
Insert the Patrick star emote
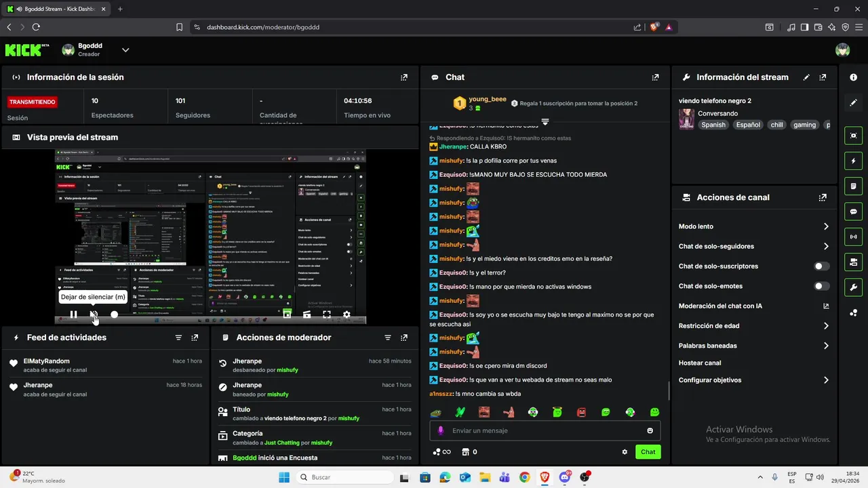[x=509, y=412]
